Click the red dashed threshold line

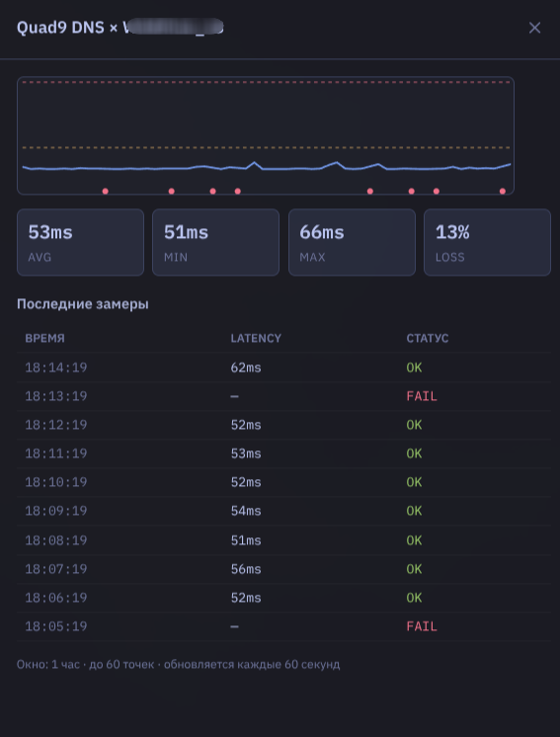(x=267, y=82)
